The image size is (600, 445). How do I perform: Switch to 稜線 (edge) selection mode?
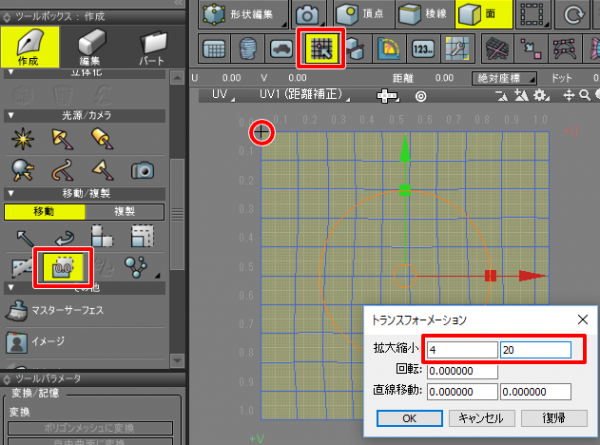425,14
